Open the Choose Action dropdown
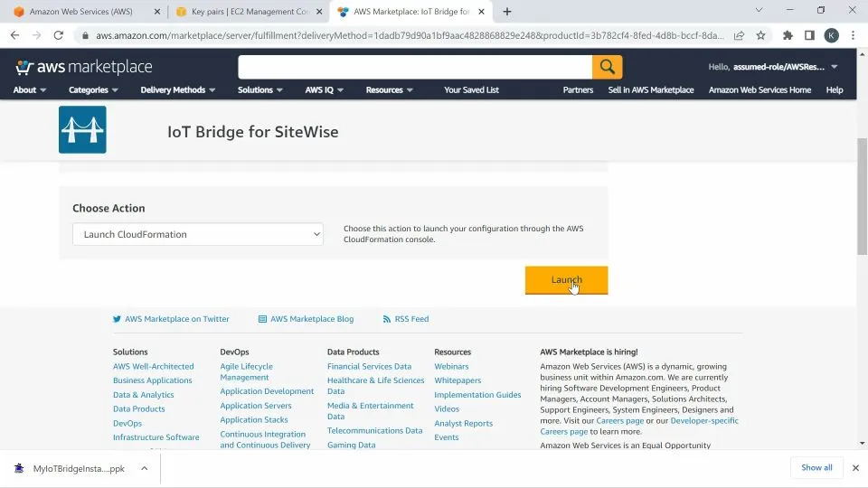Viewport: 868px width, 488px height. [x=198, y=234]
